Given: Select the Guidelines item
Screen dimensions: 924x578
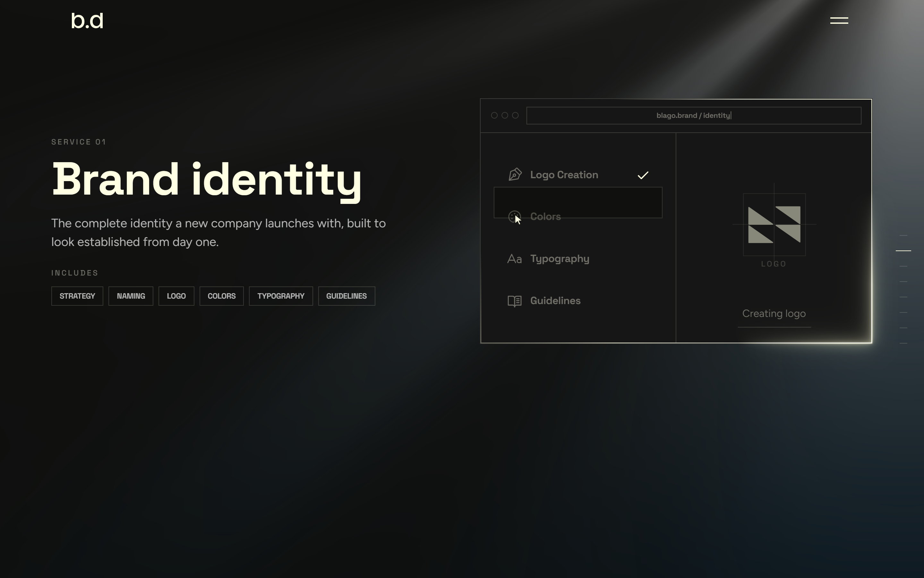Looking at the screenshot, I should 578,301.
